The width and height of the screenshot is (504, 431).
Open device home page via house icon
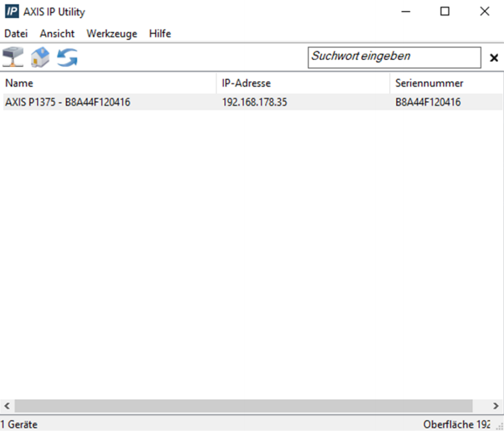coord(40,57)
